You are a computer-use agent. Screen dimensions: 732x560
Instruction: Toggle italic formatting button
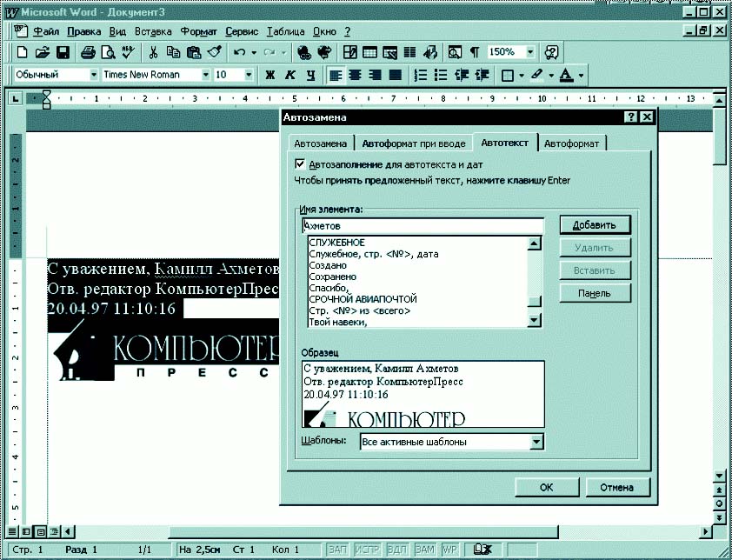(290, 76)
